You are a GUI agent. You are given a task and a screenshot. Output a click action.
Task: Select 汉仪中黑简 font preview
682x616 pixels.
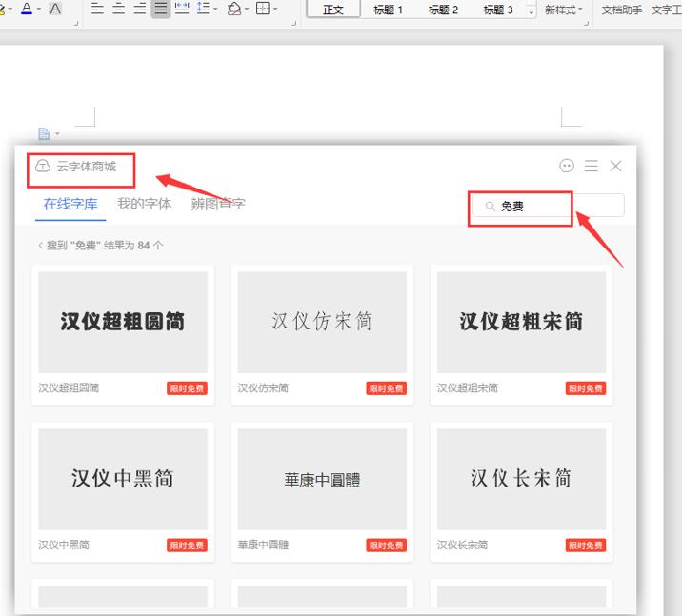[123, 479]
